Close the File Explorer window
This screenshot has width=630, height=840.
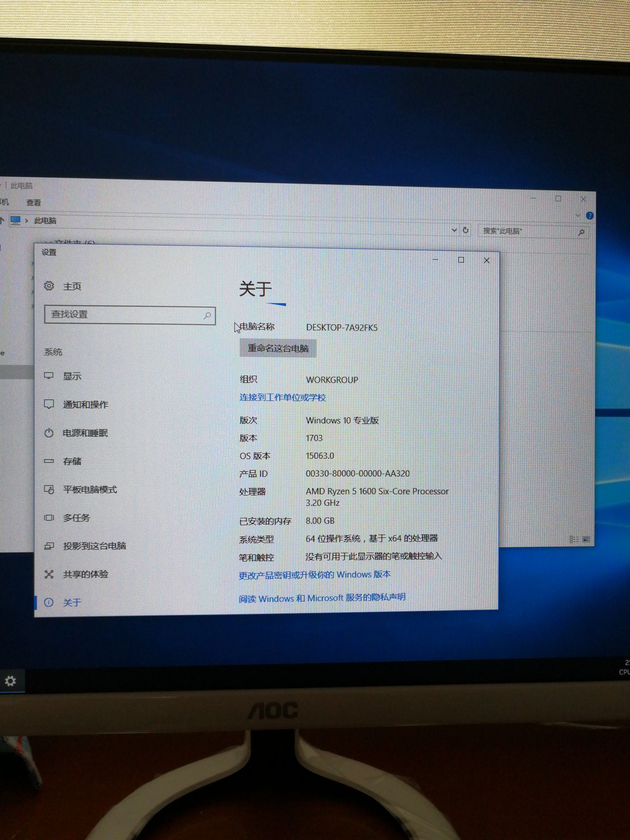click(x=583, y=199)
